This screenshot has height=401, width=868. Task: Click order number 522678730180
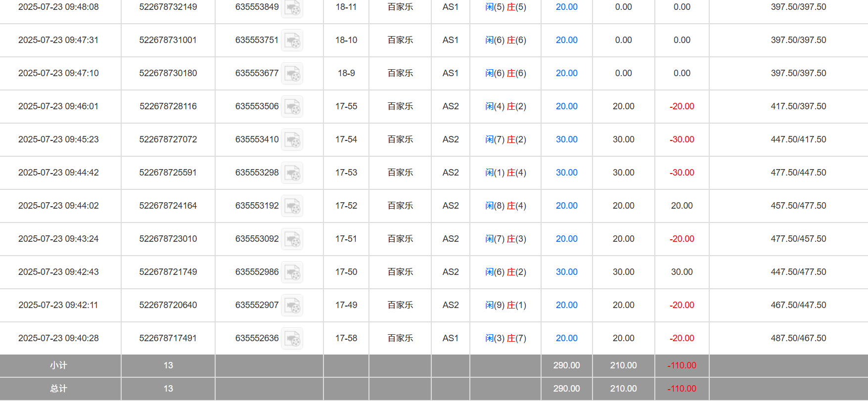(168, 73)
